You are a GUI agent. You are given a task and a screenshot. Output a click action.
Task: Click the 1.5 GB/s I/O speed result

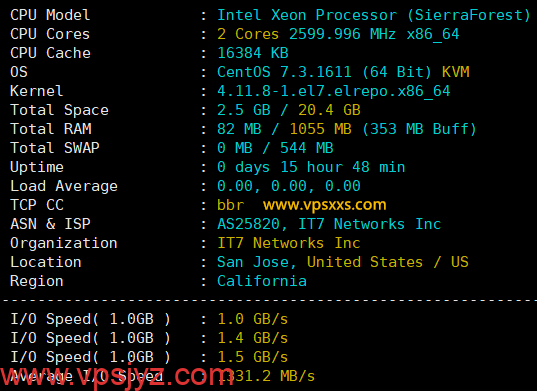(x=253, y=357)
